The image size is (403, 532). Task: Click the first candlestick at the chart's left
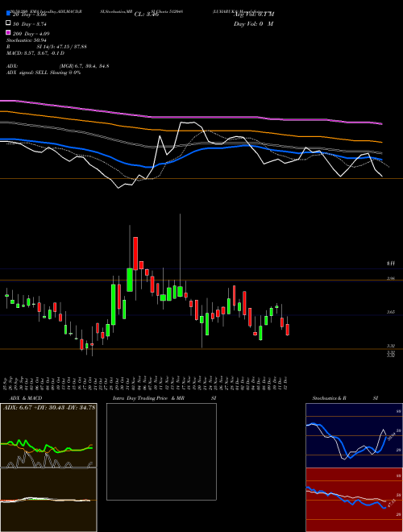point(6,296)
